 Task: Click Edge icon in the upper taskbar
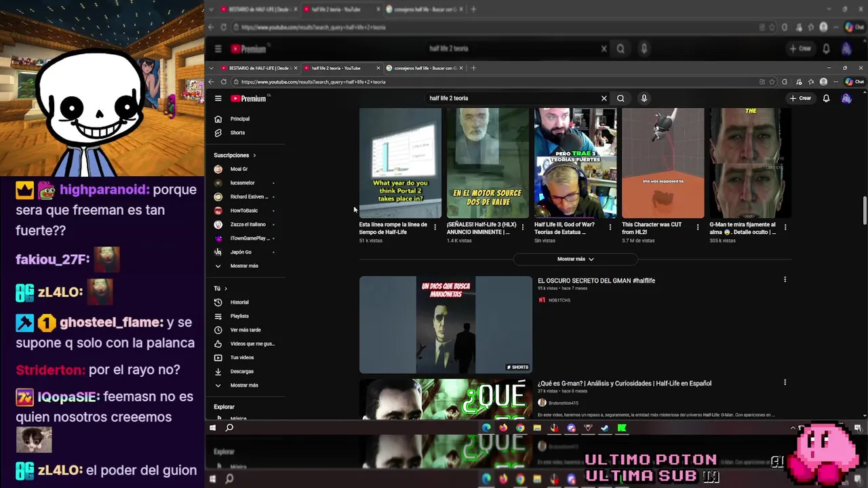486,428
